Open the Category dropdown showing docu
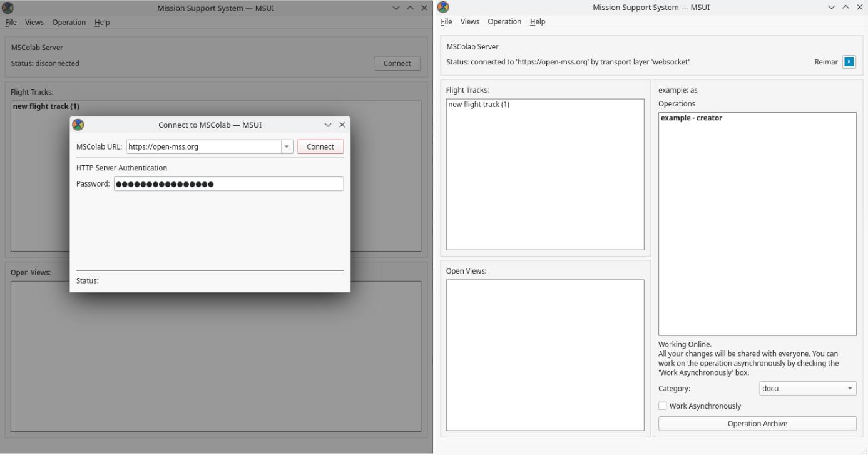The height and width of the screenshot is (455, 868). (807, 389)
